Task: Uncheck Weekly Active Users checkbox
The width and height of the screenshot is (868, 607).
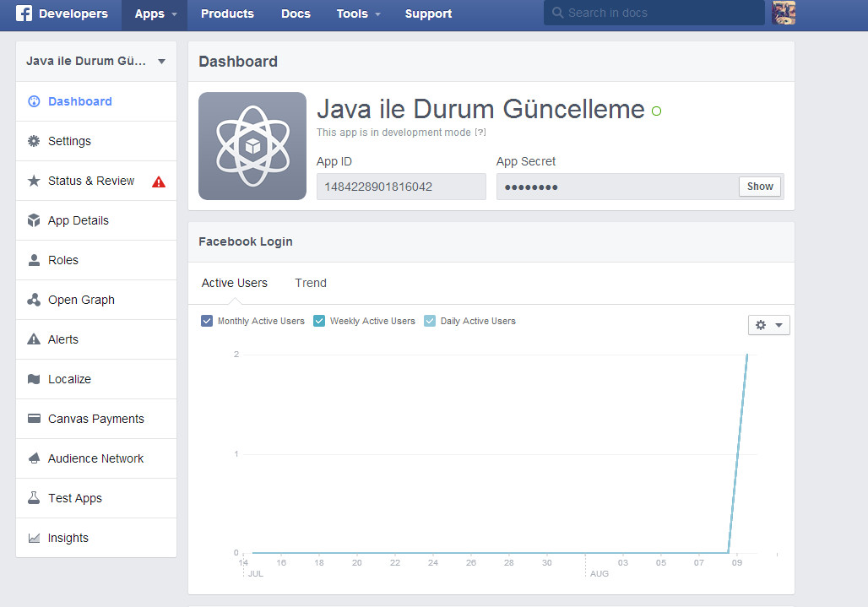Action: pos(319,321)
